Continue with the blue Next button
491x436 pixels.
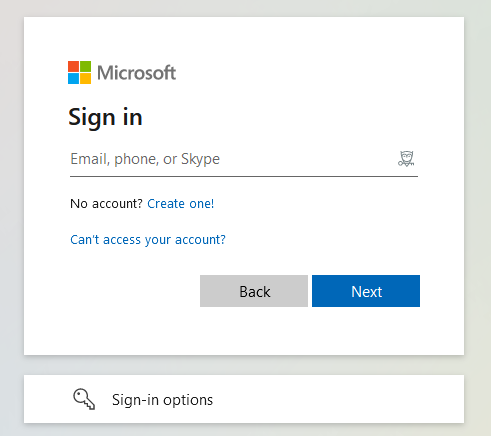point(366,291)
